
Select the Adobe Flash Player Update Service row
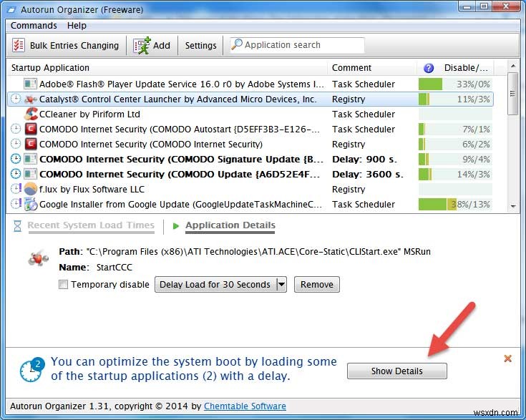tap(250, 84)
